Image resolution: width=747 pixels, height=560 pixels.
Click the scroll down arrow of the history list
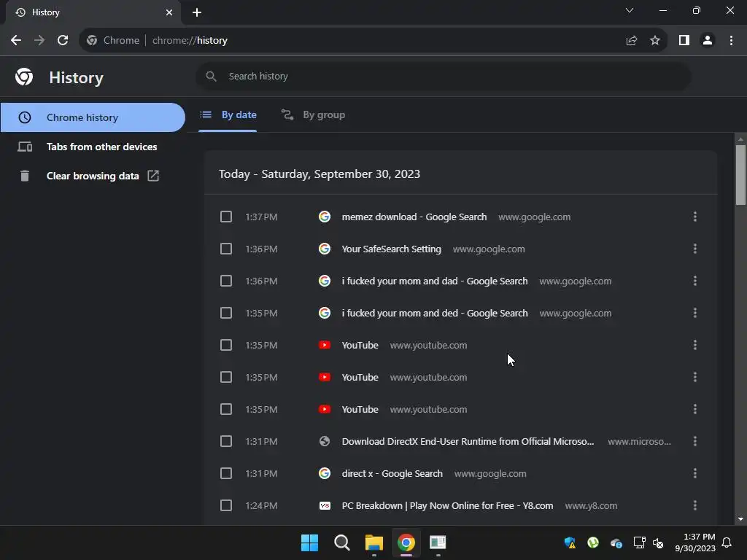coord(740,519)
